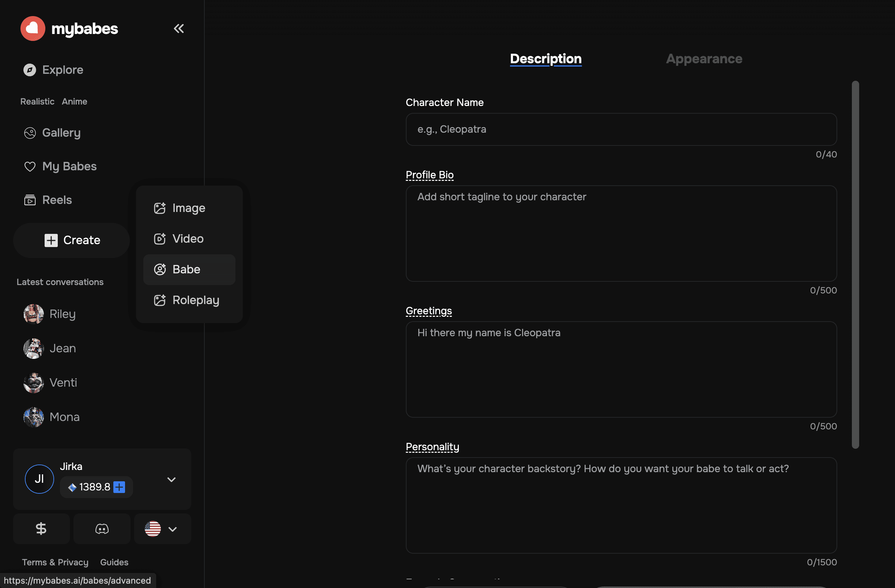Click the Character Name input field
This screenshot has width=895, height=588.
click(621, 129)
